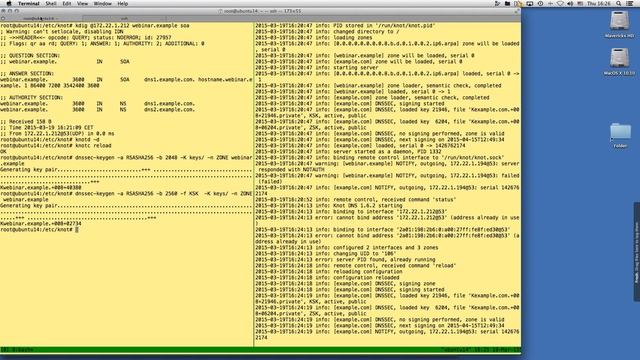This screenshot has height=360, width=640.
Task: Open the Terminal application menu
Action: [x=29, y=3]
